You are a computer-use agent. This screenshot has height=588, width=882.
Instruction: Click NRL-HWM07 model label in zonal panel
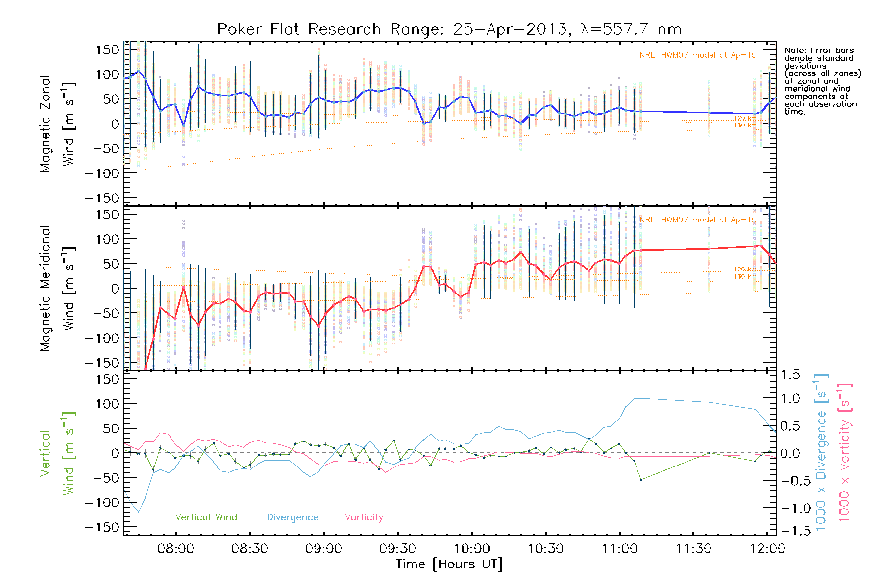pyautogui.click(x=697, y=55)
